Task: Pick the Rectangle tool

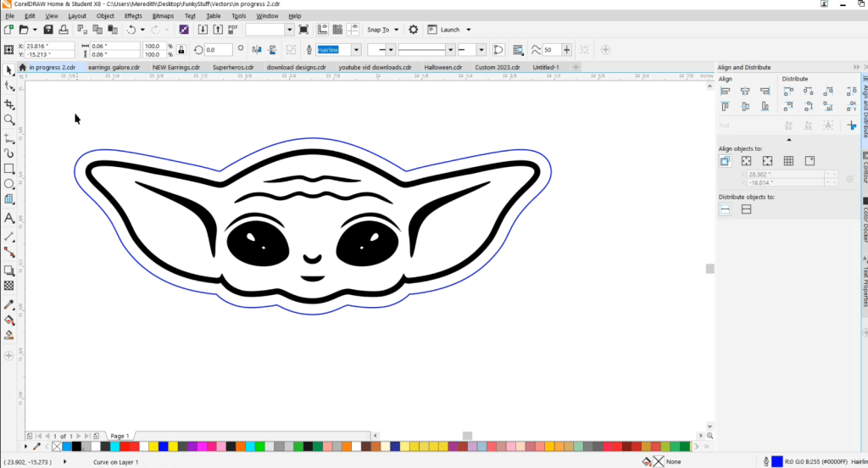Action: tap(9, 168)
